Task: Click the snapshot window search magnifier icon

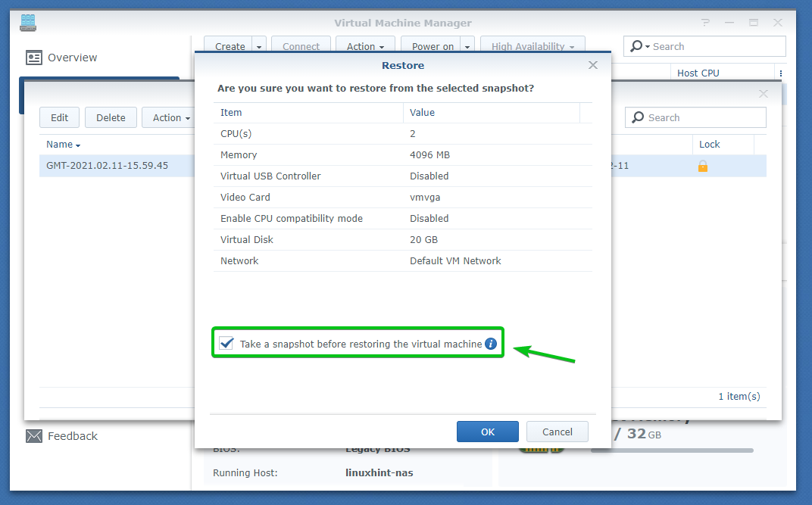Action: (x=638, y=117)
